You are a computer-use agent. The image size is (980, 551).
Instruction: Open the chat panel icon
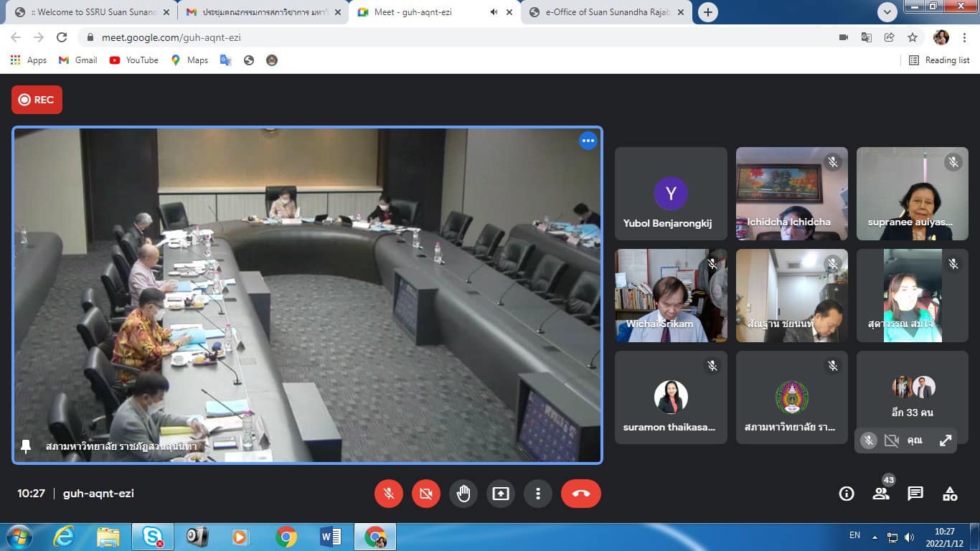[915, 494]
